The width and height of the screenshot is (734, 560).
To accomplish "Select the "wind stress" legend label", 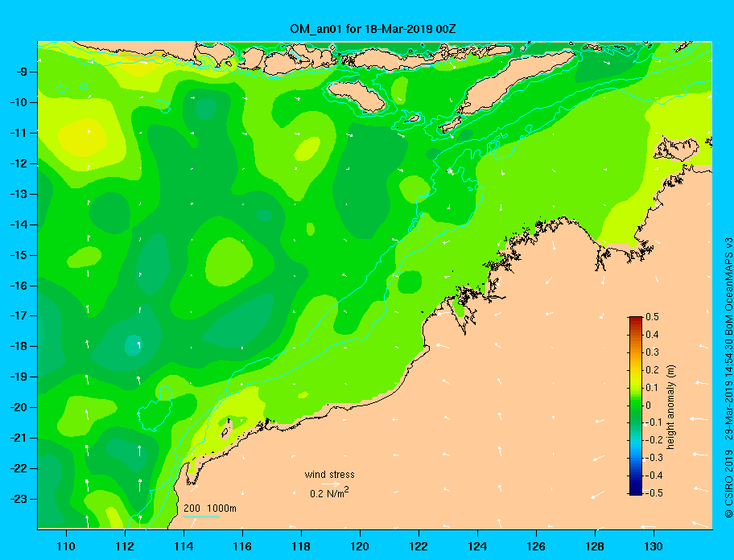I will tap(329, 475).
